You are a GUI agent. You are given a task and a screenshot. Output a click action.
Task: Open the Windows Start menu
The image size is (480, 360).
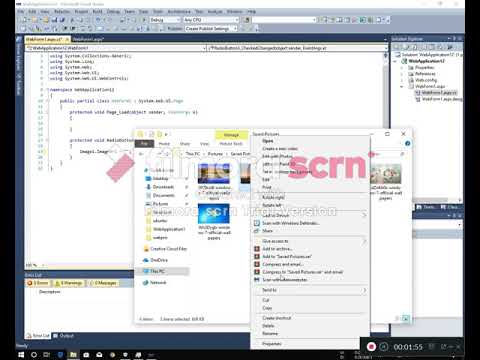pos(21,355)
